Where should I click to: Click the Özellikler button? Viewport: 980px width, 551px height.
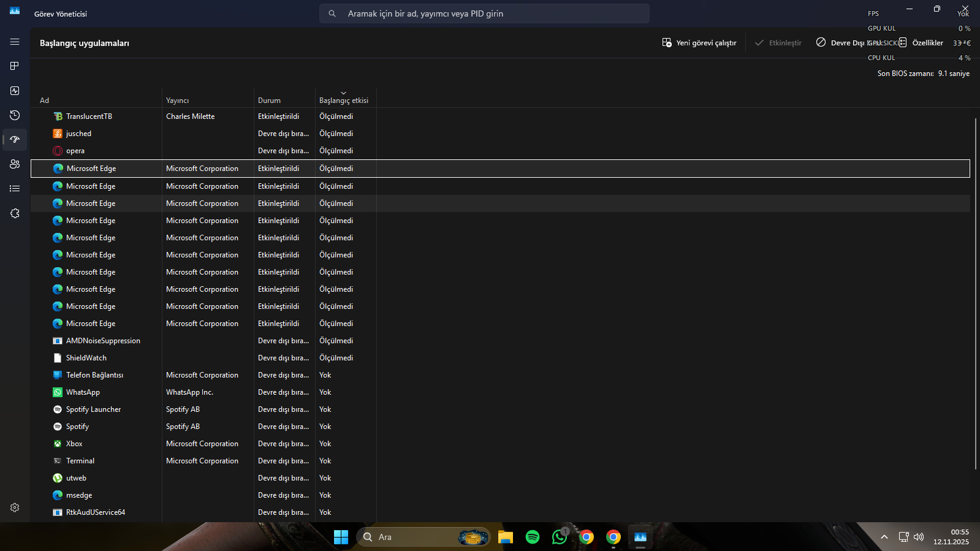pos(921,43)
